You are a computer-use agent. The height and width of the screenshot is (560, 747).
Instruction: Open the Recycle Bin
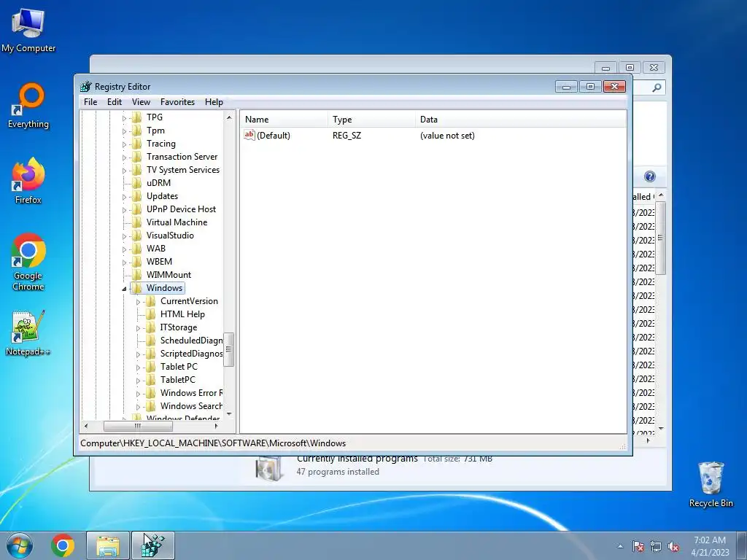(711, 484)
